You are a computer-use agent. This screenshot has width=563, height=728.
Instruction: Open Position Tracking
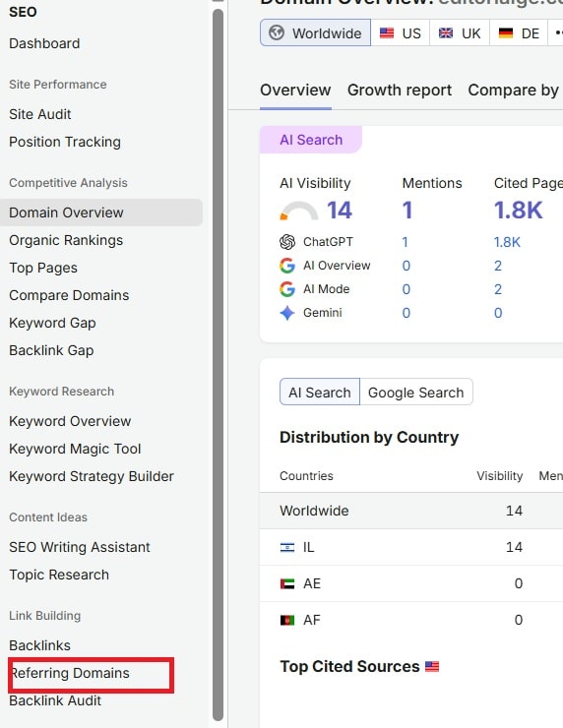(x=65, y=142)
